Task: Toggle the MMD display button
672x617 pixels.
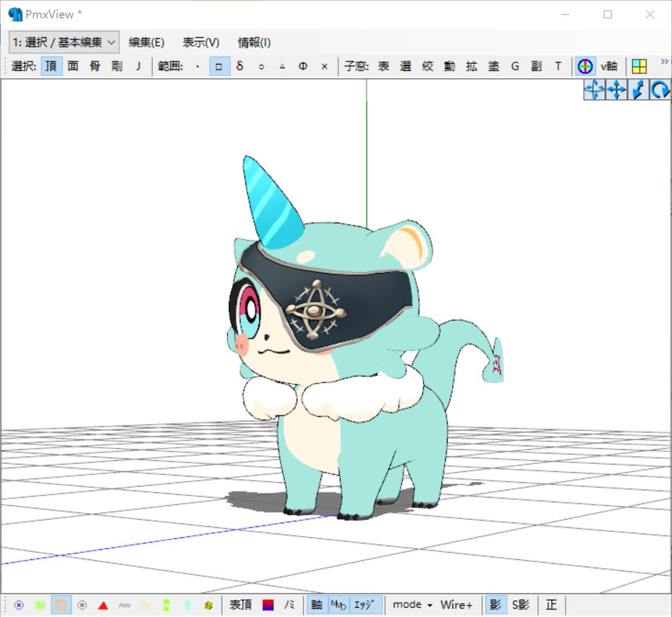Action: 338,605
